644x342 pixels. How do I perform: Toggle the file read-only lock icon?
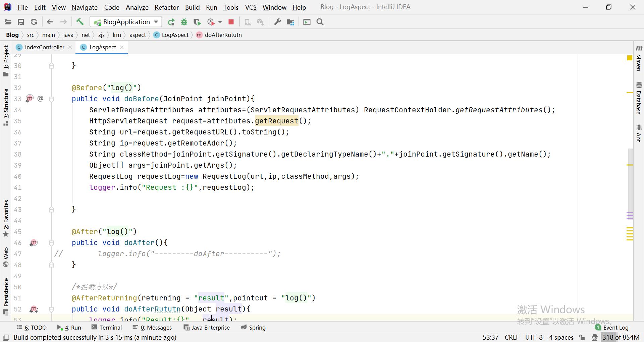tap(582, 337)
